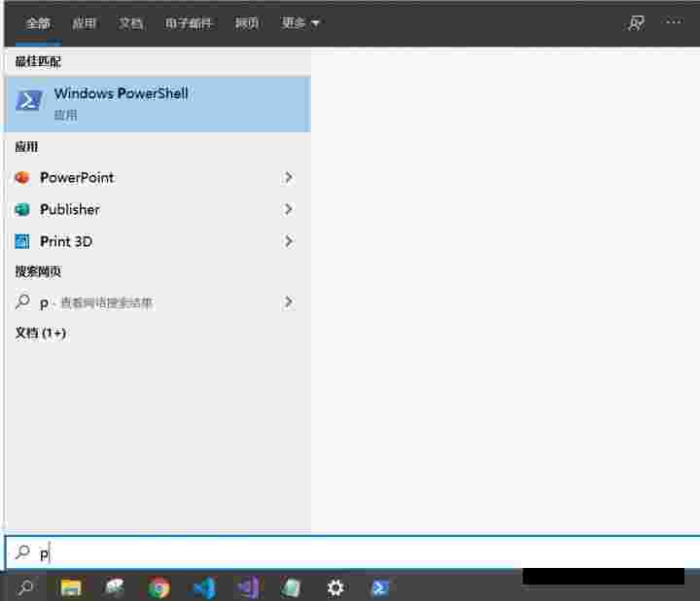The height and width of the screenshot is (601, 700).
Task: Expand the PowerPoint result chevron
Action: (289, 178)
